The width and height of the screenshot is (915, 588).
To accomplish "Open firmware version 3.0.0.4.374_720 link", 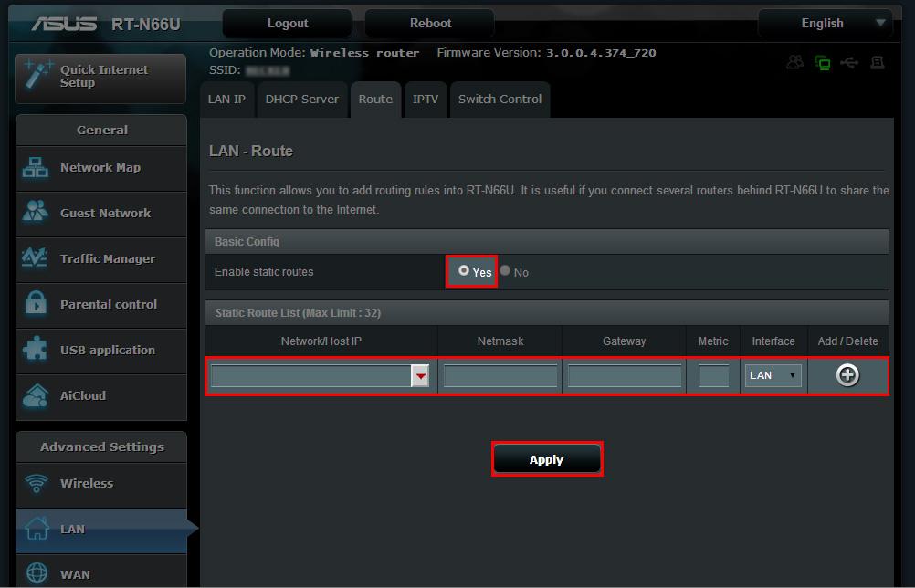I will [601, 53].
